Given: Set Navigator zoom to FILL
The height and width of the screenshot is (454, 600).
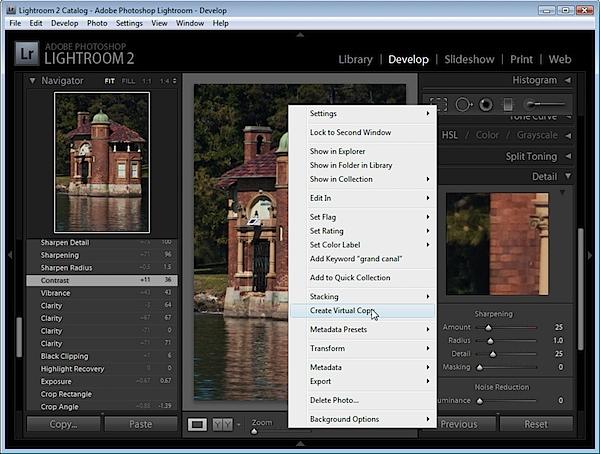Looking at the screenshot, I should [x=128, y=81].
